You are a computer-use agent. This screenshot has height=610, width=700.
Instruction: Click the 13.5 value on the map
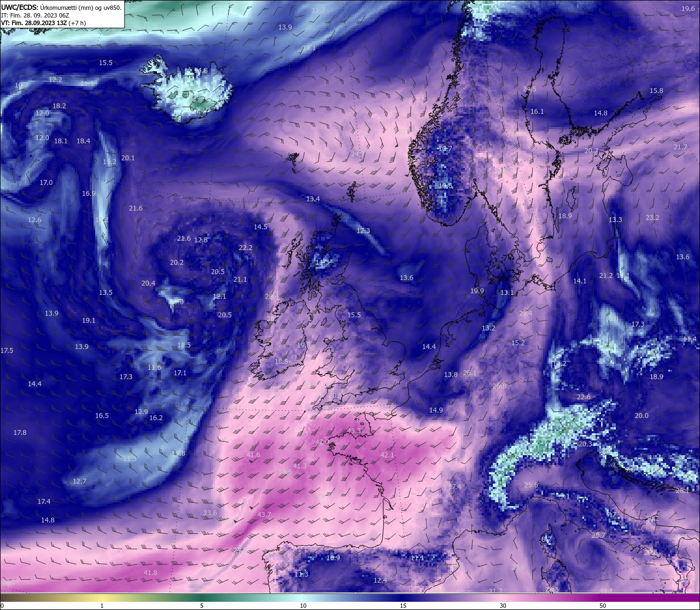click(106, 293)
